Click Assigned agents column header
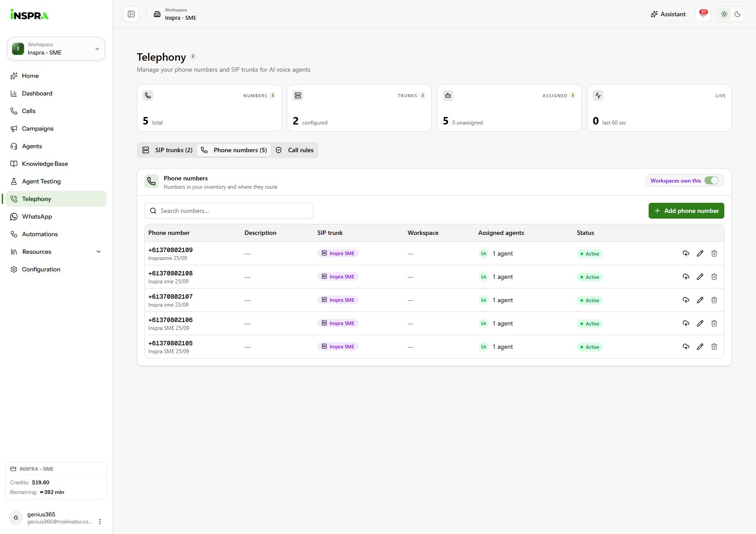 point(501,233)
